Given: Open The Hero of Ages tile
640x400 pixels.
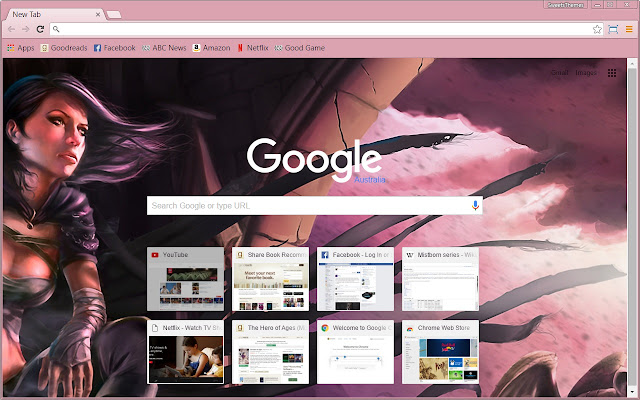Looking at the screenshot, I should 270,352.
